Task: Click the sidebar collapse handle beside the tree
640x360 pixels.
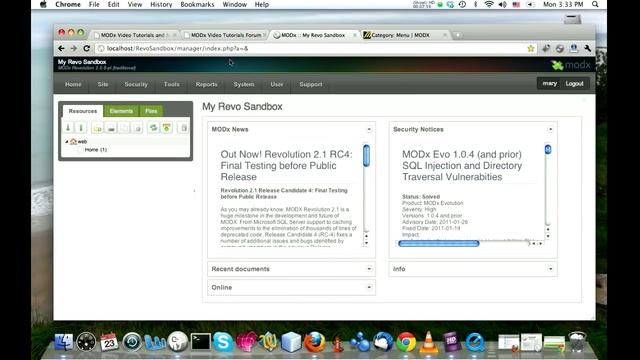Action: pyautogui.click(x=194, y=191)
